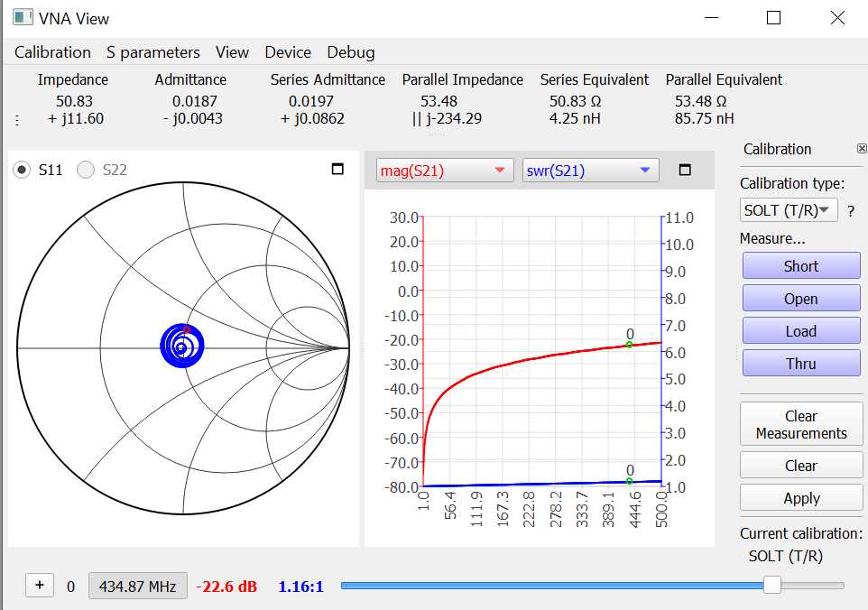
Task: Click the Series Equivalent 4.25 nH value
Action: [575, 119]
